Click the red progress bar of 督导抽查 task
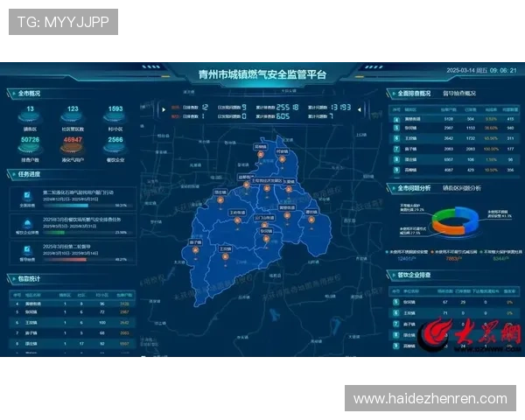The image size is (525, 420). (65, 260)
